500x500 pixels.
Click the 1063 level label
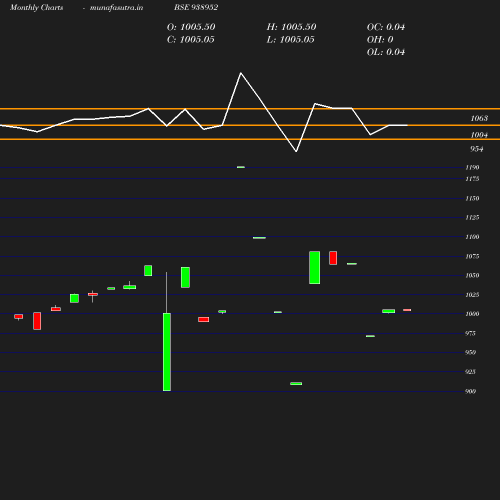[479, 118]
